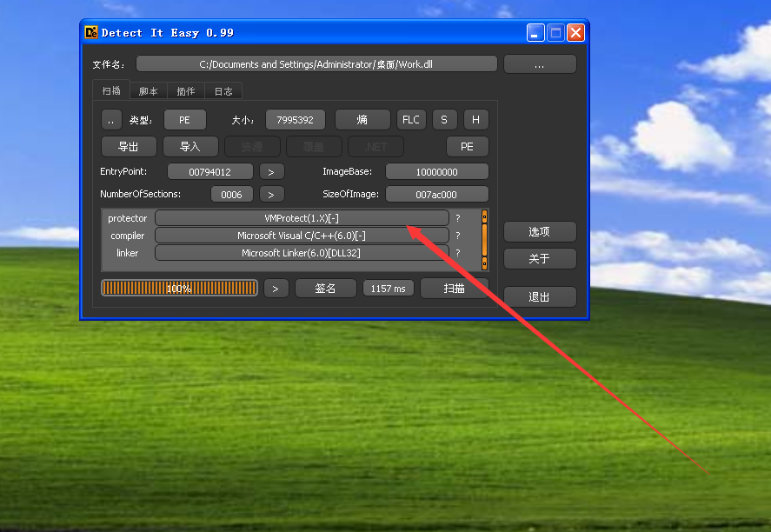Select the Microsoft Visual C/C++(6.0)[-] compiler result

[302, 236]
